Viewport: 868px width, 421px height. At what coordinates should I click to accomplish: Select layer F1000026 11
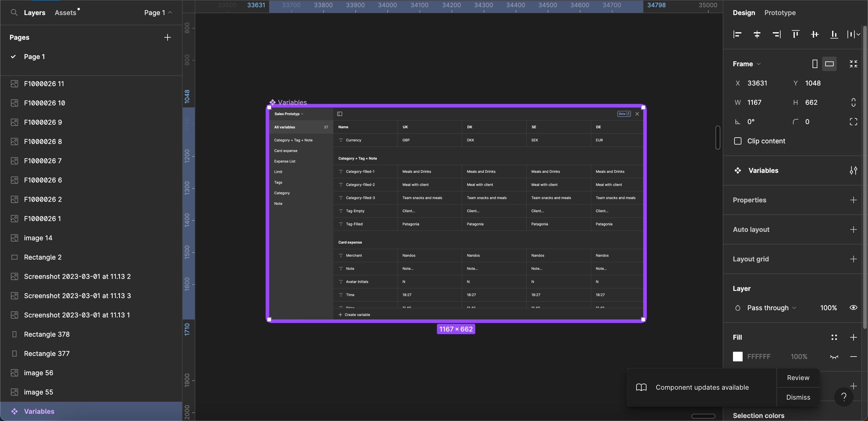click(91, 83)
